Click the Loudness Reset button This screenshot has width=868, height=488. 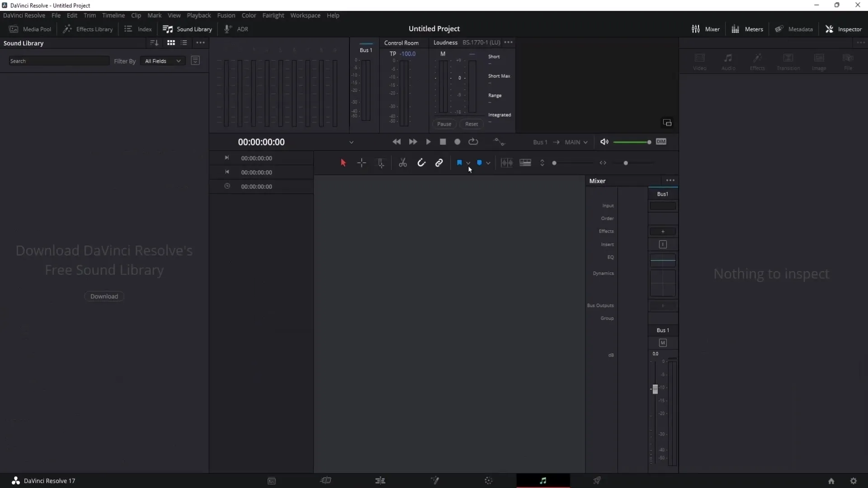pos(472,124)
